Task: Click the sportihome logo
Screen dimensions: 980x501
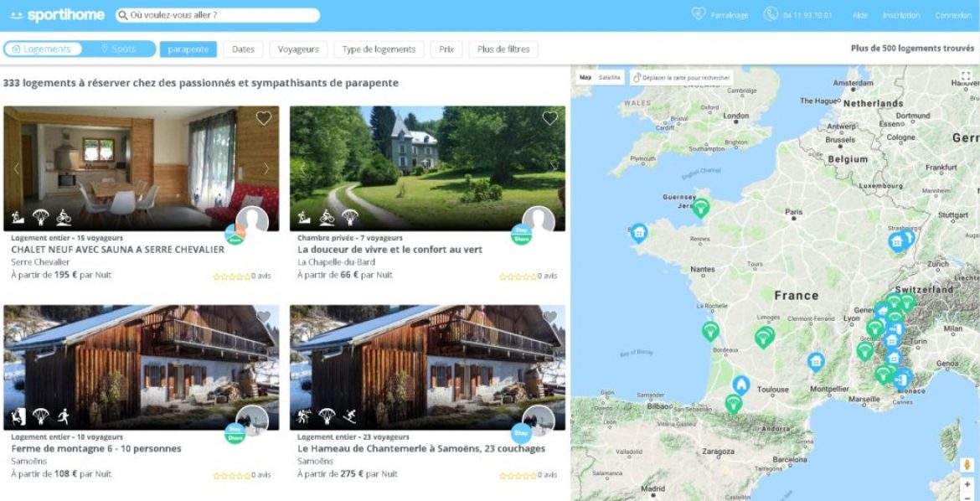Action: tap(58, 15)
